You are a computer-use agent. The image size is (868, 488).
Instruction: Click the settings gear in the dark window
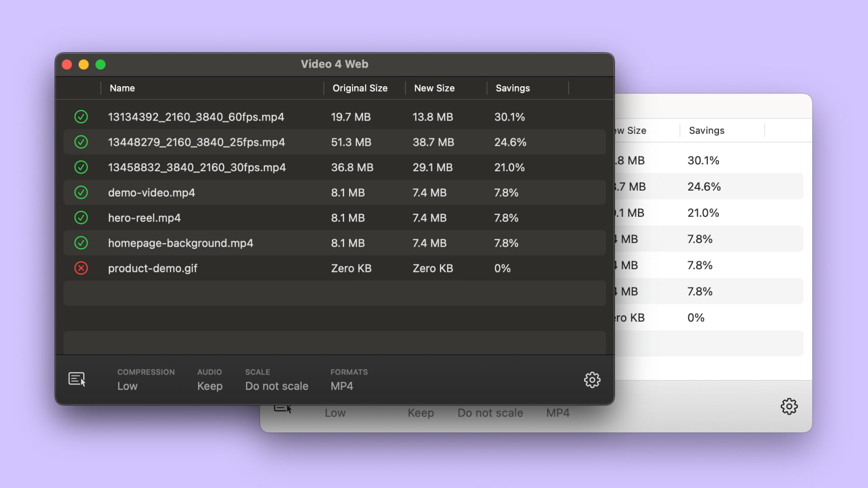(x=592, y=380)
